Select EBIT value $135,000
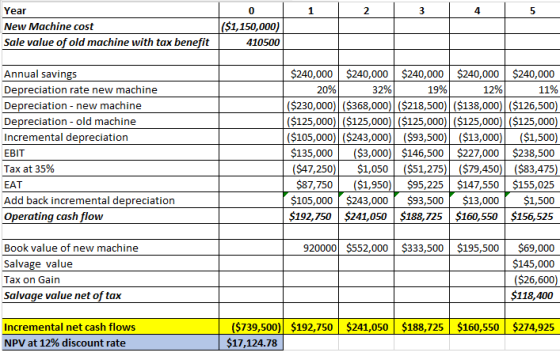This screenshot has height=360, width=560. [311, 153]
